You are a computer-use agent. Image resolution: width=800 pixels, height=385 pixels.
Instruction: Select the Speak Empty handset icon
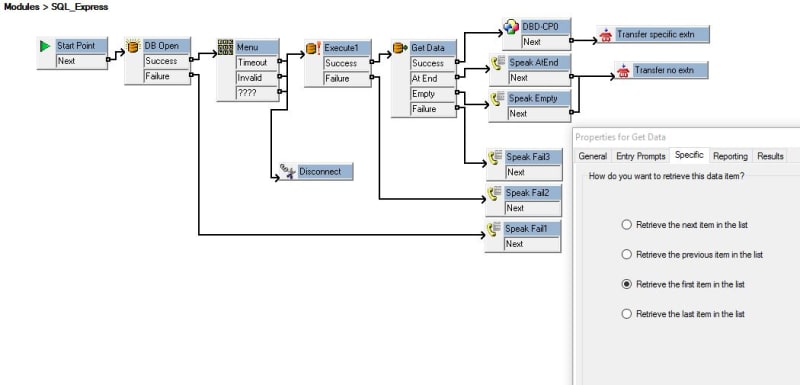tap(497, 98)
